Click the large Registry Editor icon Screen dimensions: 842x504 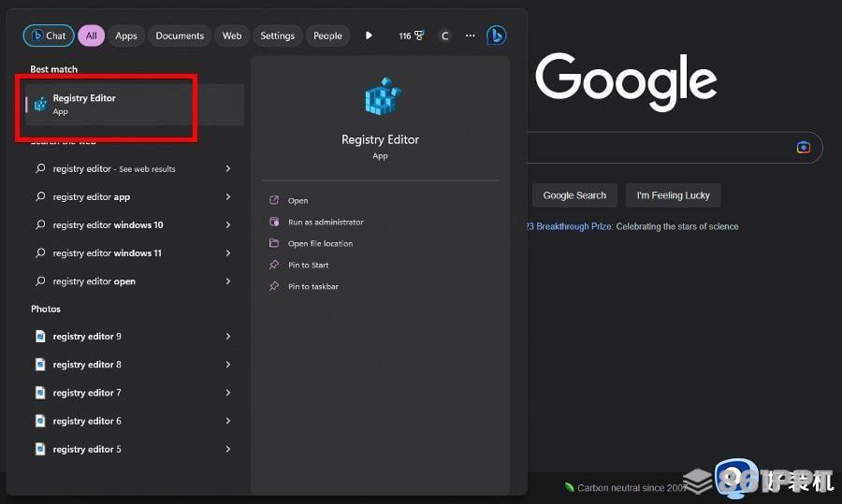coord(383,96)
